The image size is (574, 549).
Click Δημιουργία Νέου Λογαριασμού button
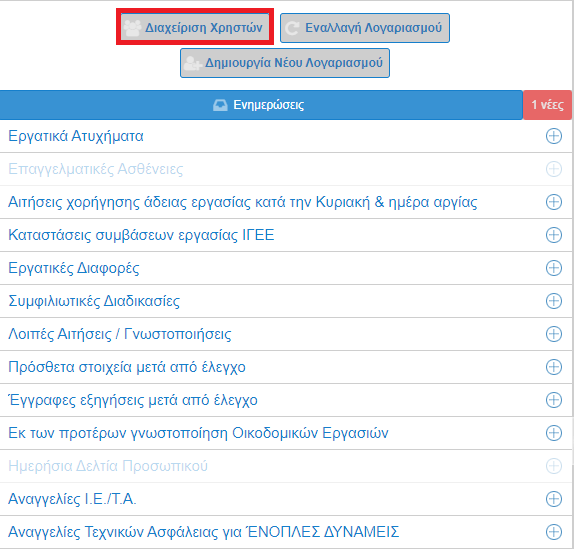coord(284,63)
